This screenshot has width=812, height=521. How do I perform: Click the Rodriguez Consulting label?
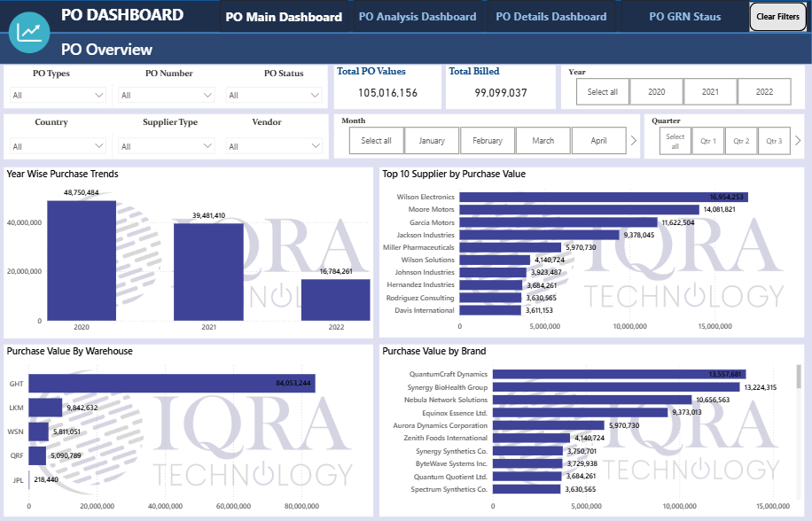[420, 298]
